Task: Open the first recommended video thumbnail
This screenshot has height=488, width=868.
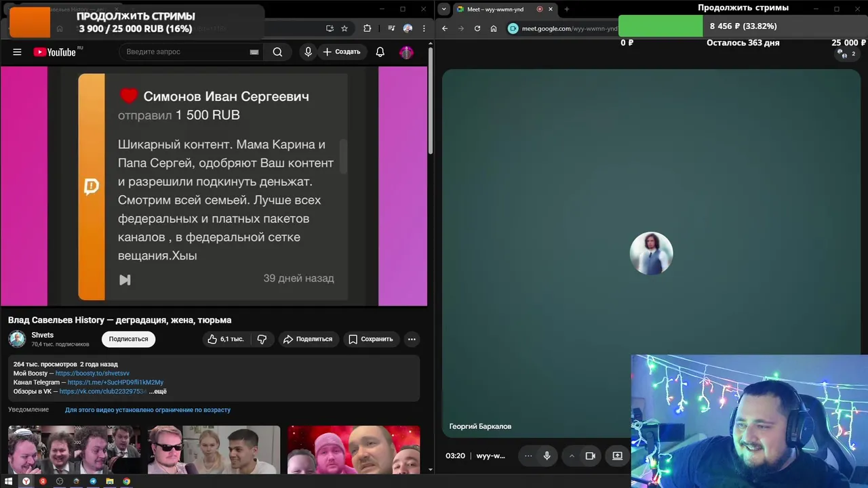Action: [74, 450]
